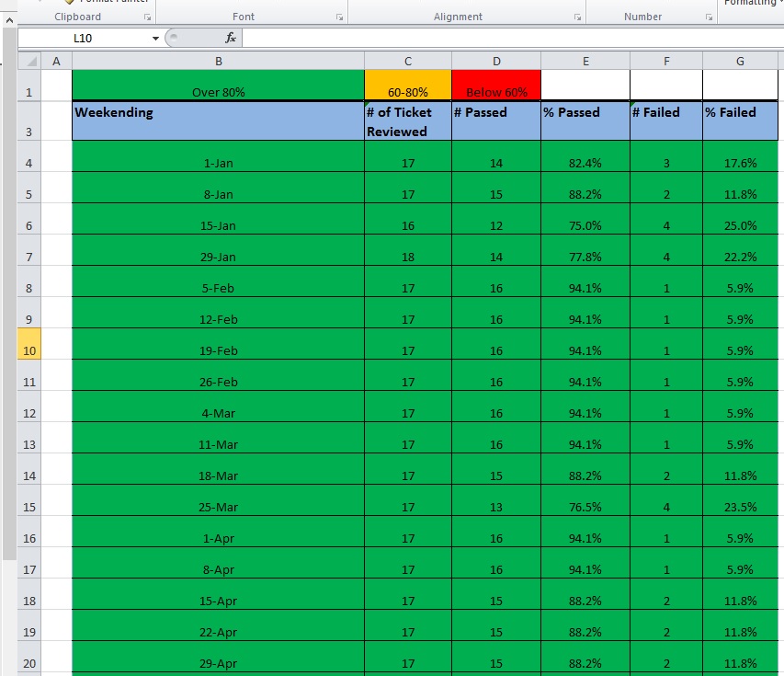Click 22.2% in the 29-Jan row
This screenshot has height=676, width=784.
pos(740,250)
